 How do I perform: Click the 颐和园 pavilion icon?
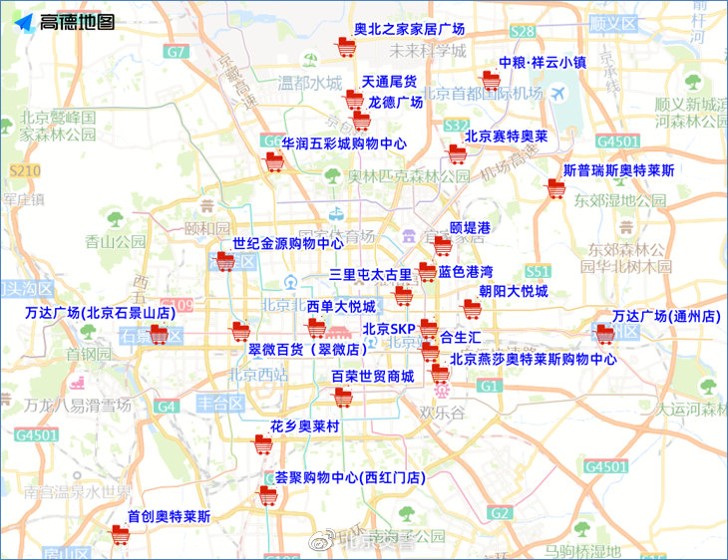(x=207, y=204)
